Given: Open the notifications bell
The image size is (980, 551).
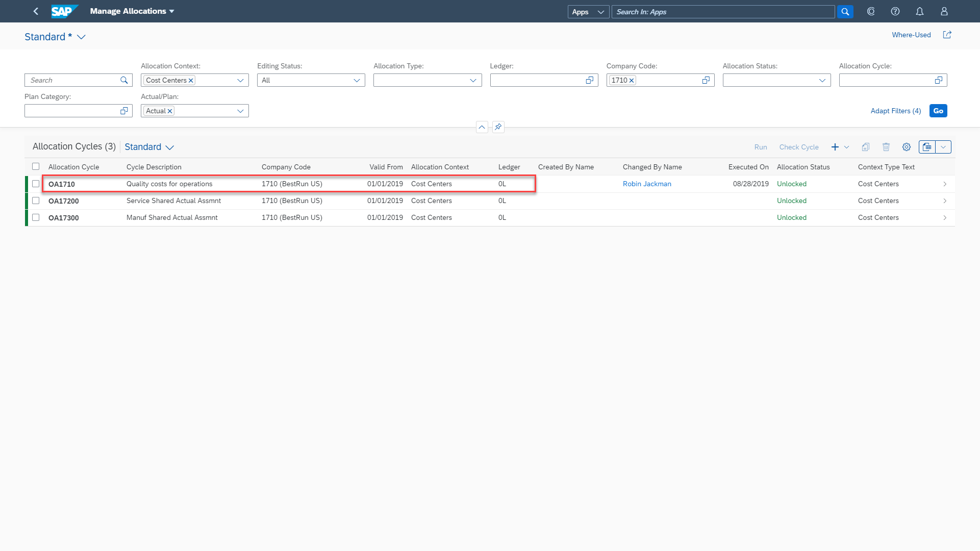Looking at the screenshot, I should point(919,11).
